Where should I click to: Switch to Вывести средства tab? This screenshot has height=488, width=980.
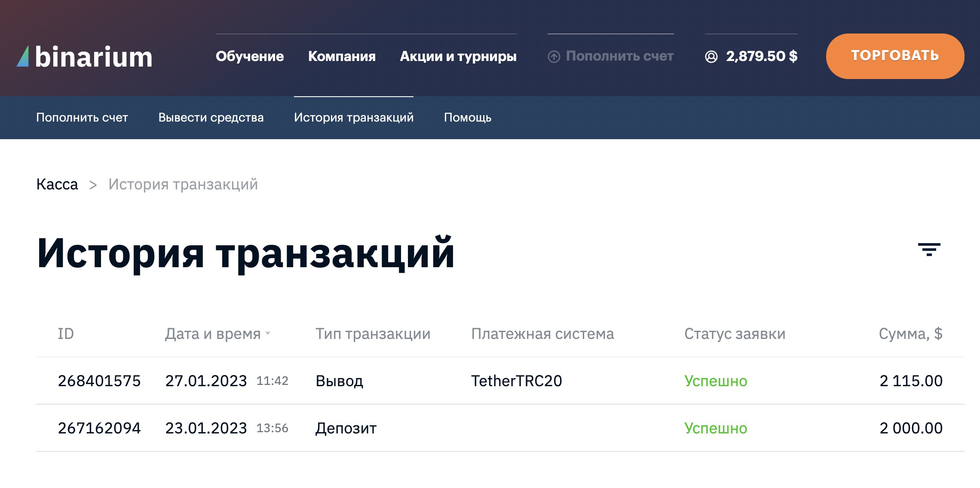click(x=211, y=117)
